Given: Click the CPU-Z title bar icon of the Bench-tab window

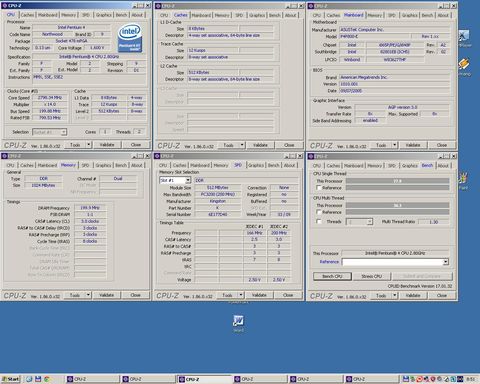Looking at the screenshot, I should pos(311,156).
